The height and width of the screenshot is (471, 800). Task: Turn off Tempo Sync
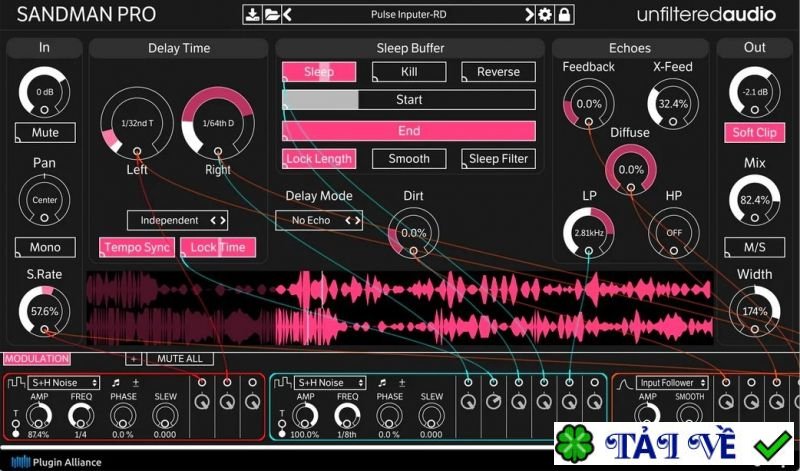tap(136, 247)
